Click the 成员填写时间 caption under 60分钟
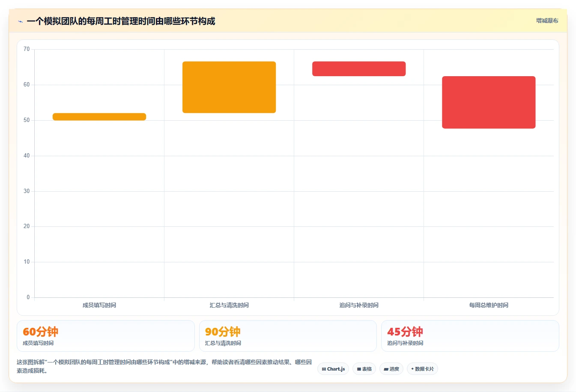 (x=38, y=343)
